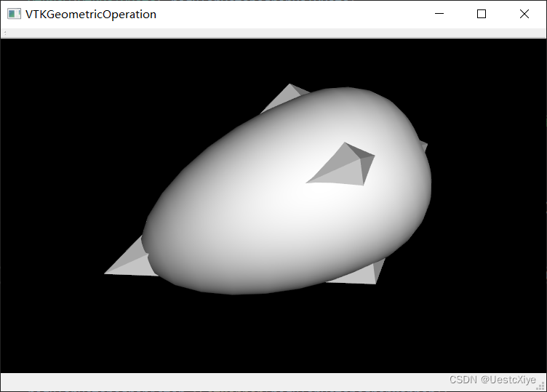
Task: Click the VTKGeometricOperation title text
Action: (91, 15)
